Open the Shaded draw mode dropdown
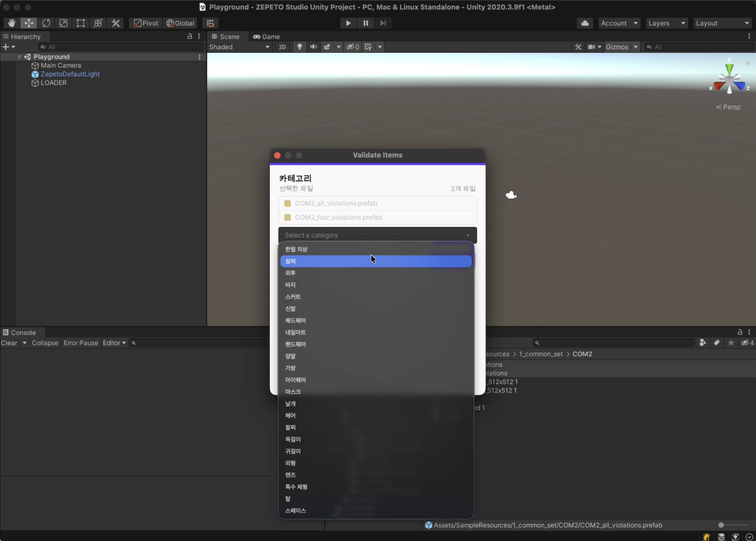Screen dimensions: 756x541 [239, 47]
